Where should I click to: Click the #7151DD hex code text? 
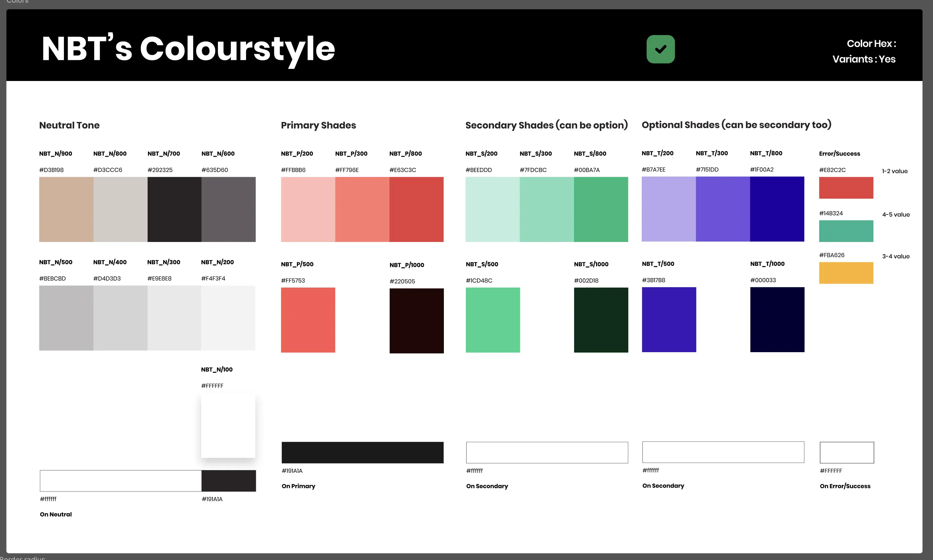tap(707, 170)
